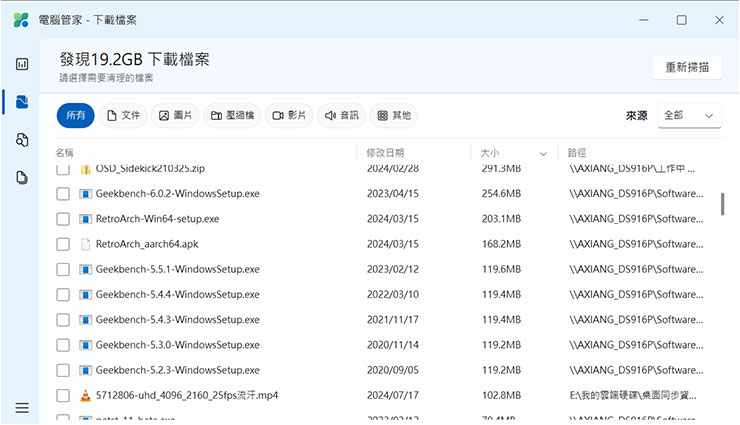This screenshot has height=425, width=740.
Task: Filter by 文件 documents
Action: (x=123, y=116)
